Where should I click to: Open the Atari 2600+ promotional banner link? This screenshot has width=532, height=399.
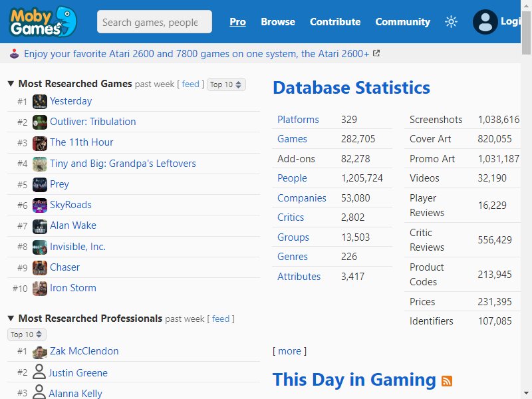click(196, 54)
